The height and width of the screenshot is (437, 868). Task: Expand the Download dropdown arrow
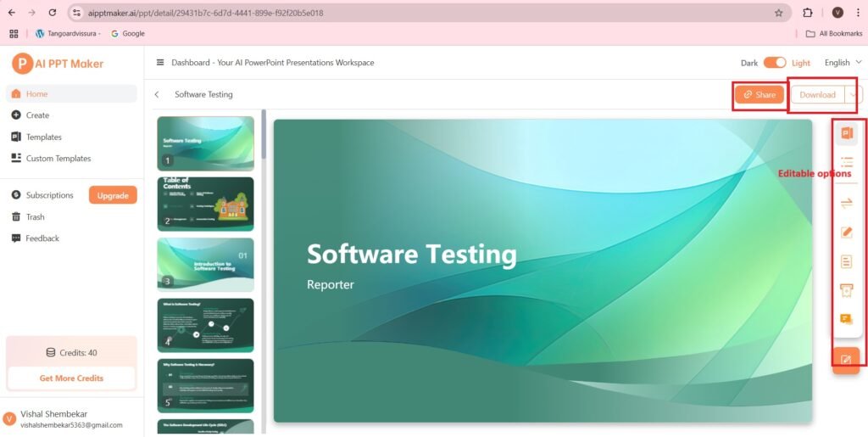pos(853,95)
